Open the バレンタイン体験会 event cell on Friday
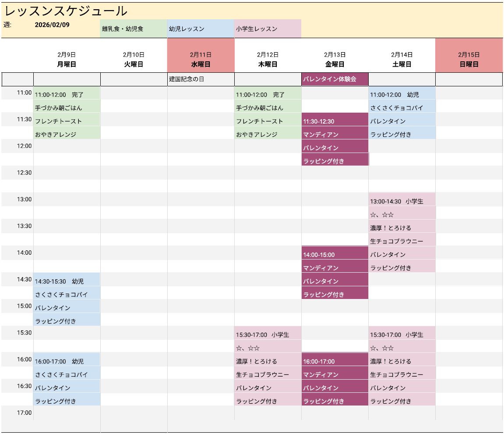504x434 pixels. [335, 79]
